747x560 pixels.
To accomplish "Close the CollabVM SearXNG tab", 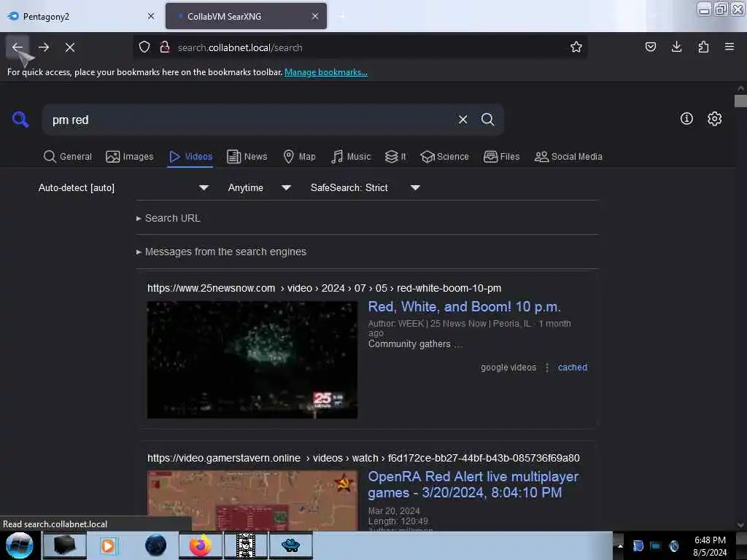I will (315, 16).
